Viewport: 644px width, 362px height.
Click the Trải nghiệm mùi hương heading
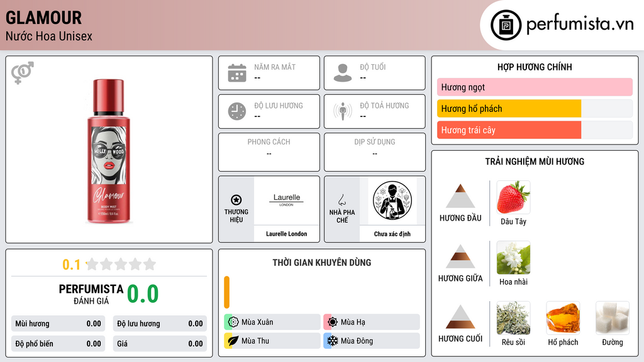point(535,162)
